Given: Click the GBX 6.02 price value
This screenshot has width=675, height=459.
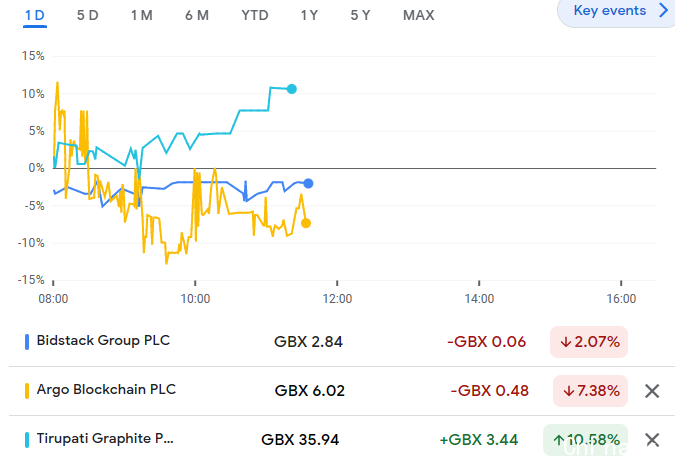Looking at the screenshot, I should (310, 391).
